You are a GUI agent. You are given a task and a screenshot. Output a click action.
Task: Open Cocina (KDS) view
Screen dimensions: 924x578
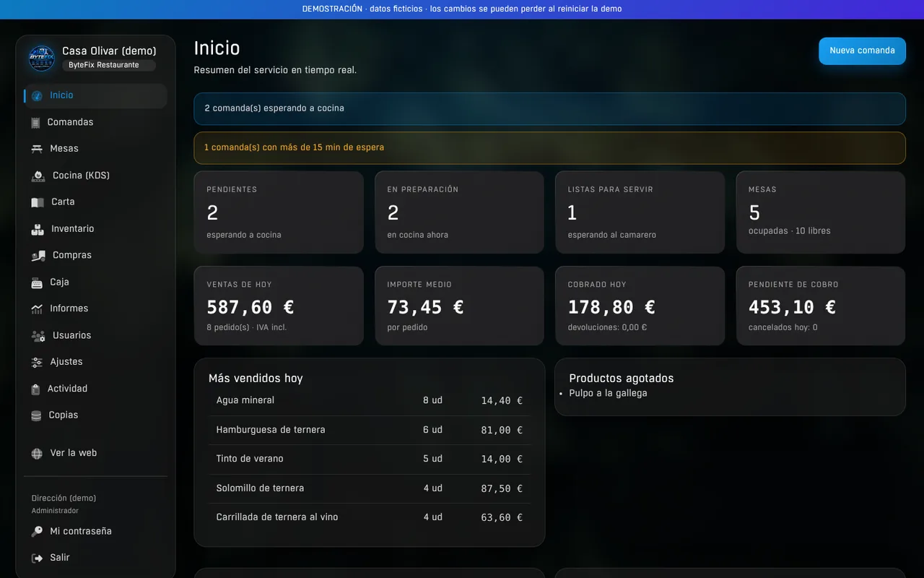pyautogui.click(x=95, y=176)
